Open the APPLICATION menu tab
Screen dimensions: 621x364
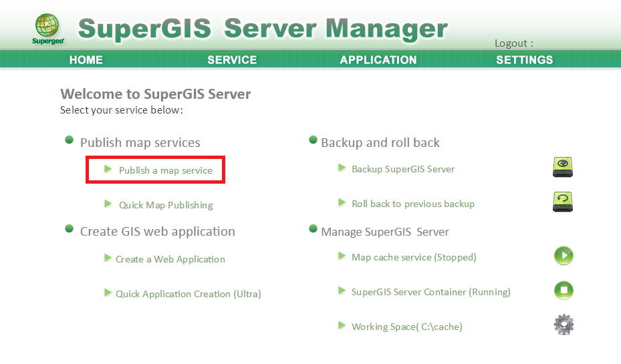[378, 59]
